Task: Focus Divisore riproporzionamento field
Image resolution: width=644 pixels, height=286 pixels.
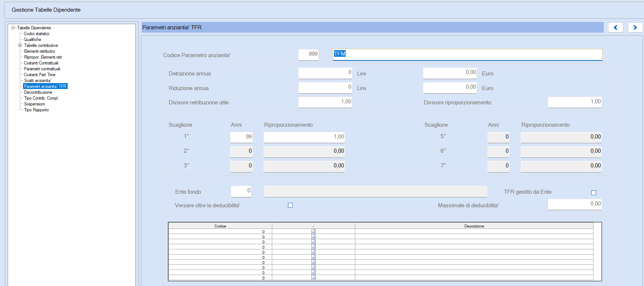Action: 575,102
